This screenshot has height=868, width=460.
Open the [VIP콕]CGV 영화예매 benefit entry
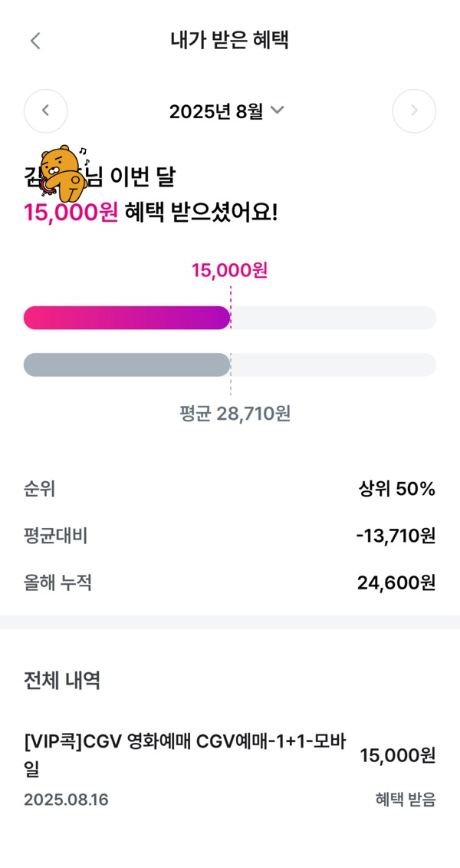tap(230, 770)
